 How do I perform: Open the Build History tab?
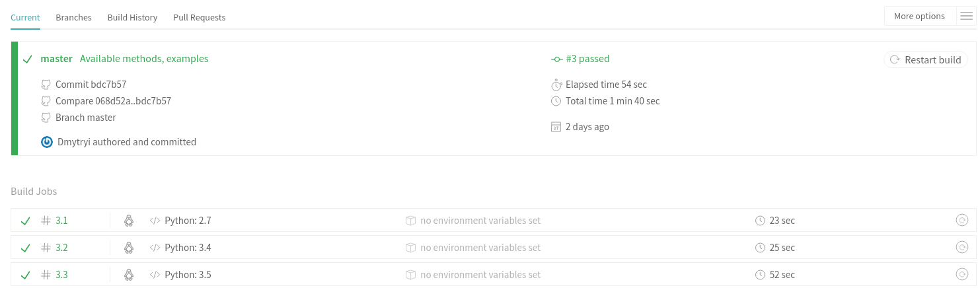132,18
